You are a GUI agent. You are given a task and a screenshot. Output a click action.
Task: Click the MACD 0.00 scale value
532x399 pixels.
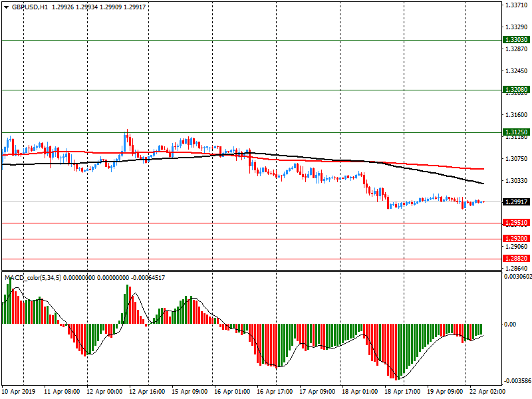point(512,325)
